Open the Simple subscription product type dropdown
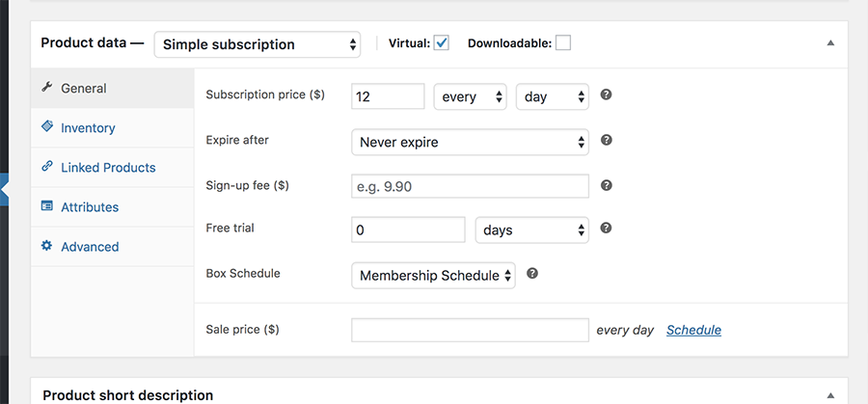 [x=258, y=44]
